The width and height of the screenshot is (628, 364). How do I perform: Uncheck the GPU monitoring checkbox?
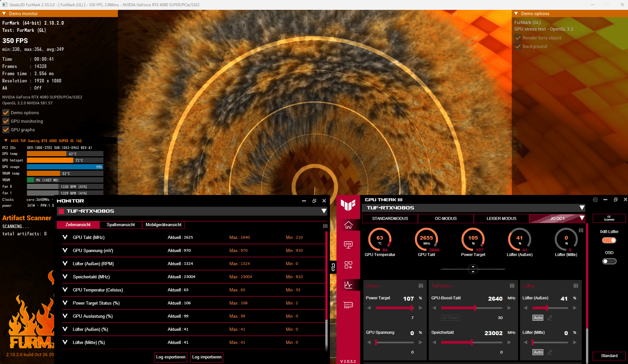point(6,121)
